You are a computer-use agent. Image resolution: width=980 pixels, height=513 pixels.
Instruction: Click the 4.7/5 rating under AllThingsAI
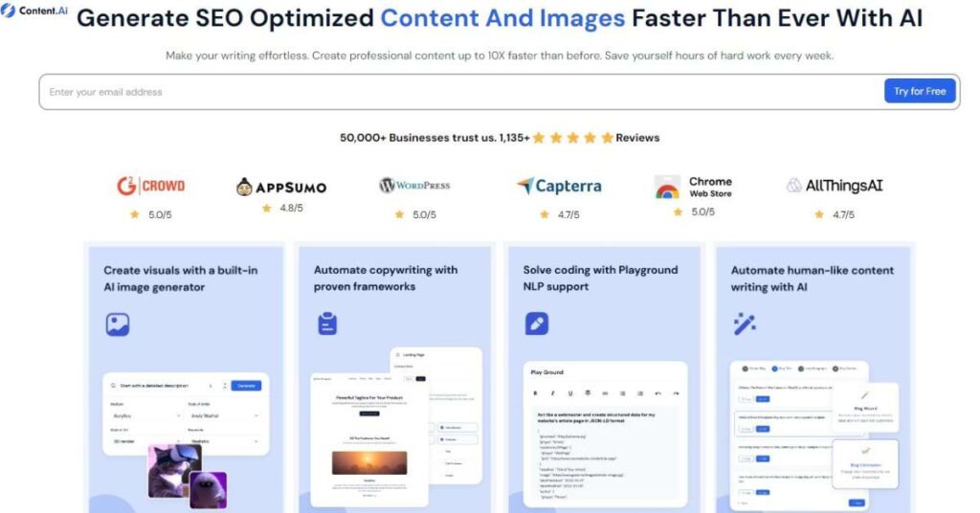pyautogui.click(x=835, y=214)
